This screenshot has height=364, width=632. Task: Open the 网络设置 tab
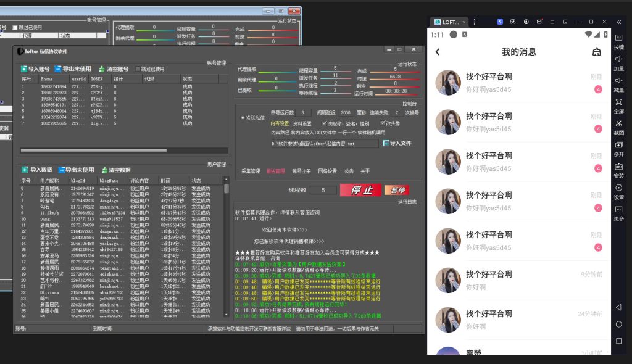327,171
